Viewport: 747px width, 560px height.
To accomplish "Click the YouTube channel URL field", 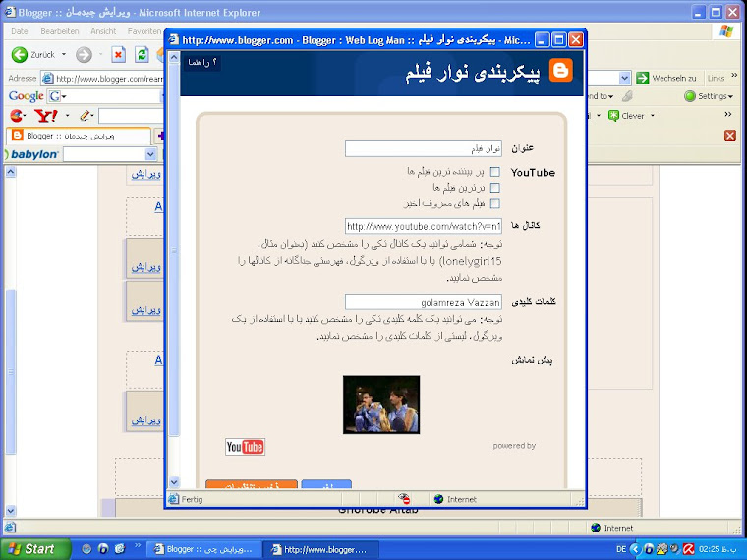I will [423, 226].
